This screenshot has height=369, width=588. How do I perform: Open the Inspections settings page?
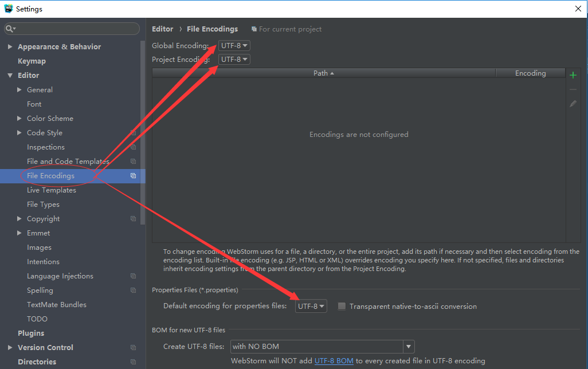tap(46, 147)
